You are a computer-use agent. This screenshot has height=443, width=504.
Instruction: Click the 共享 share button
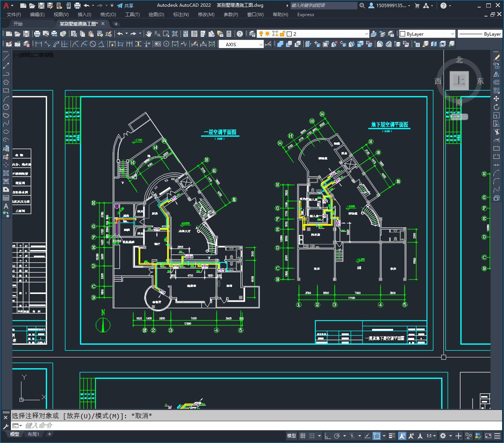pos(125,6)
